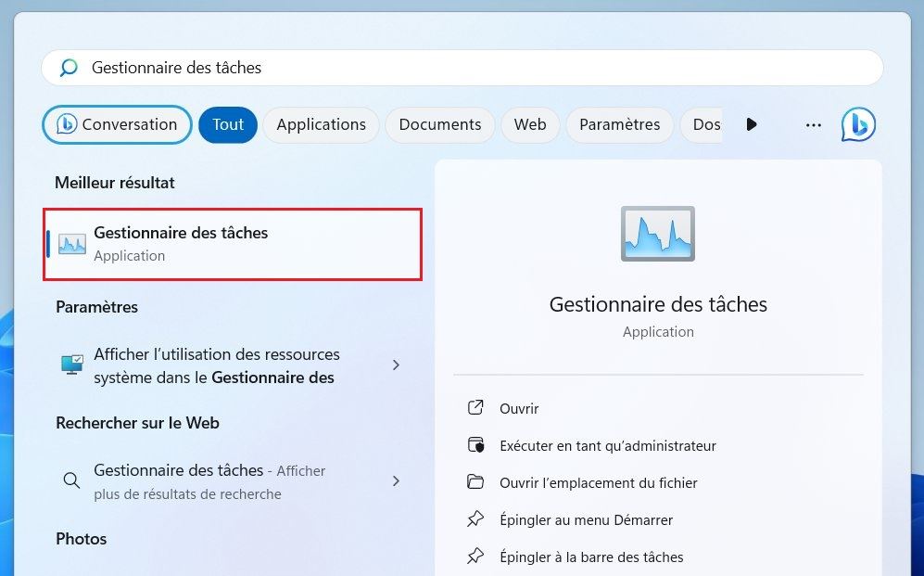Click the folder icon for Ouvrir l'emplacement du fichier
Screen dimensions: 924x576
click(x=475, y=482)
